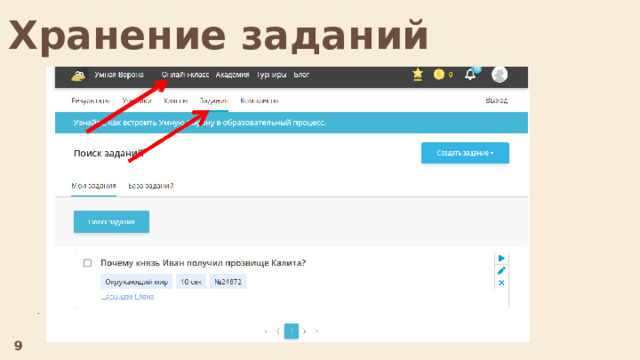The width and height of the screenshot is (640, 360).
Task: Expand the Создать задание dropdown
Action: [x=465, y=153]
